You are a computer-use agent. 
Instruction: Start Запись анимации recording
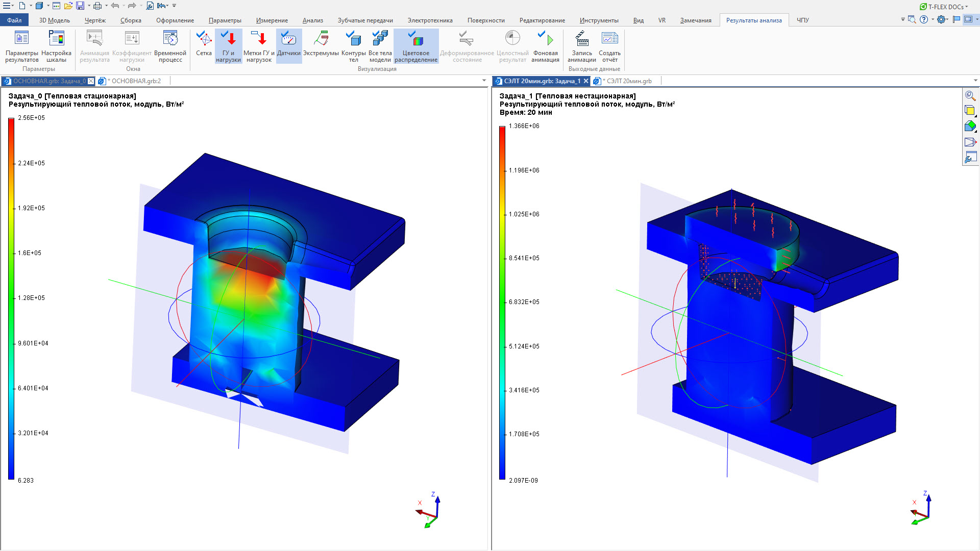[581, 46]
